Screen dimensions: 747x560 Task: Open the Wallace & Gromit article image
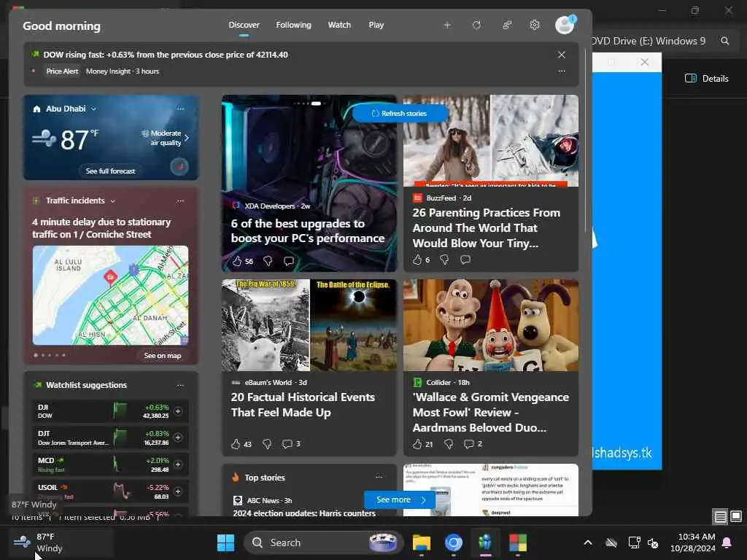pyautogui.click(x=491, y=324)
